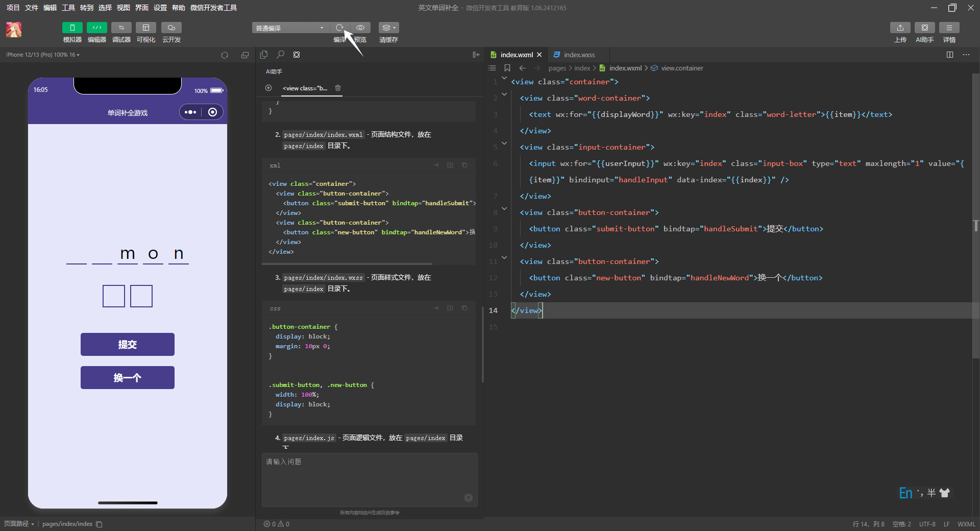Refresh the simulator with the rotate icon
Image resolution: width=980 pixels, height=531 pixels.
click(225, 55)
